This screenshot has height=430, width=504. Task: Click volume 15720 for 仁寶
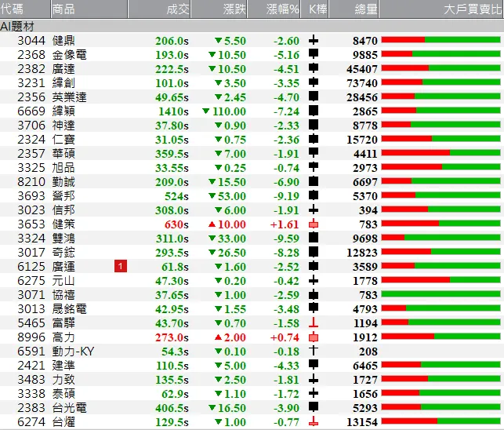362,140
